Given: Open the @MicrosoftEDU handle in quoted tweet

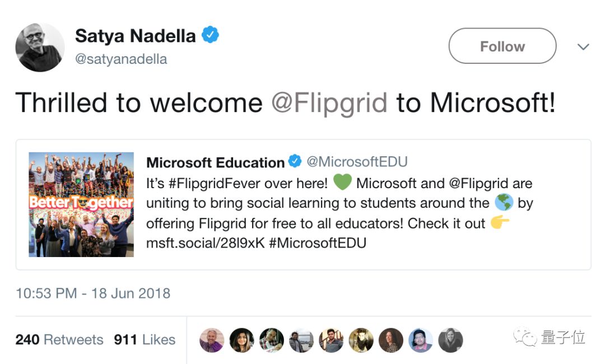Looking at the screenshot, I should [x=357, y=162].
